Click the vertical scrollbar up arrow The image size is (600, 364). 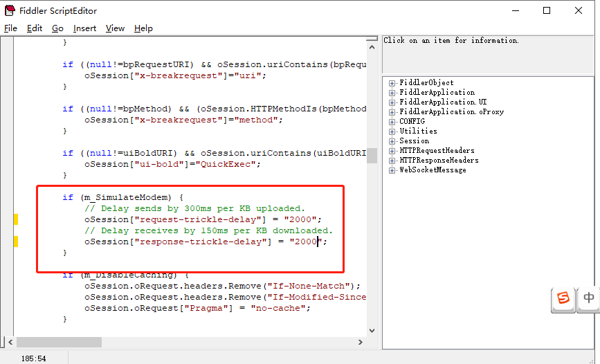[372, 47]
